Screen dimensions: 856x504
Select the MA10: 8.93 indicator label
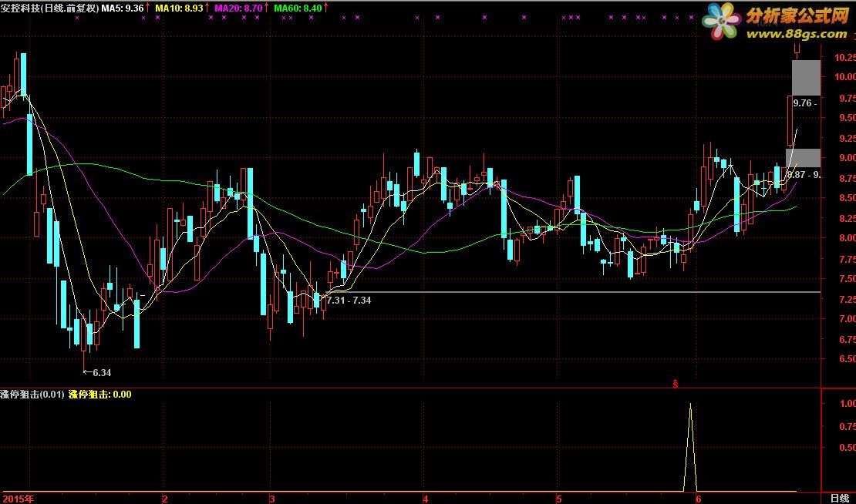178,8
